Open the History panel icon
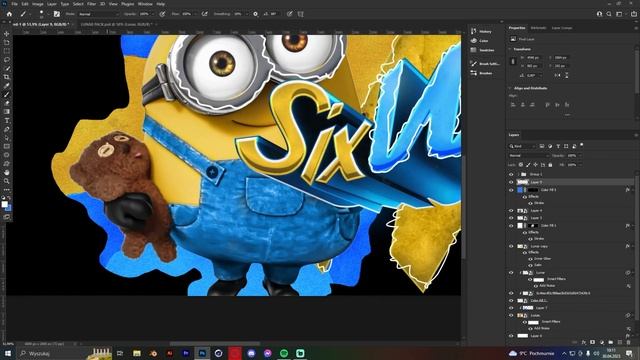This screenshot has width=640, height=360. click(x=473, y=31)
